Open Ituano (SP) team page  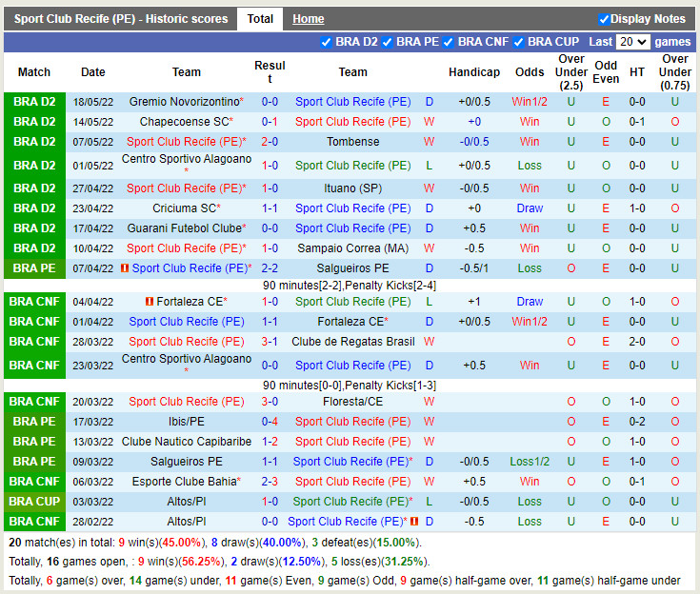coord(352,188)
